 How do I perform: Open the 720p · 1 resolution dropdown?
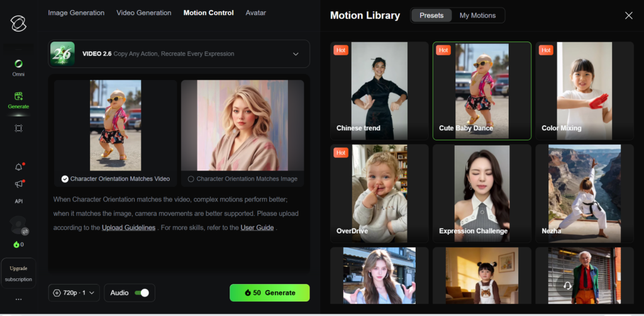point(74,293)
